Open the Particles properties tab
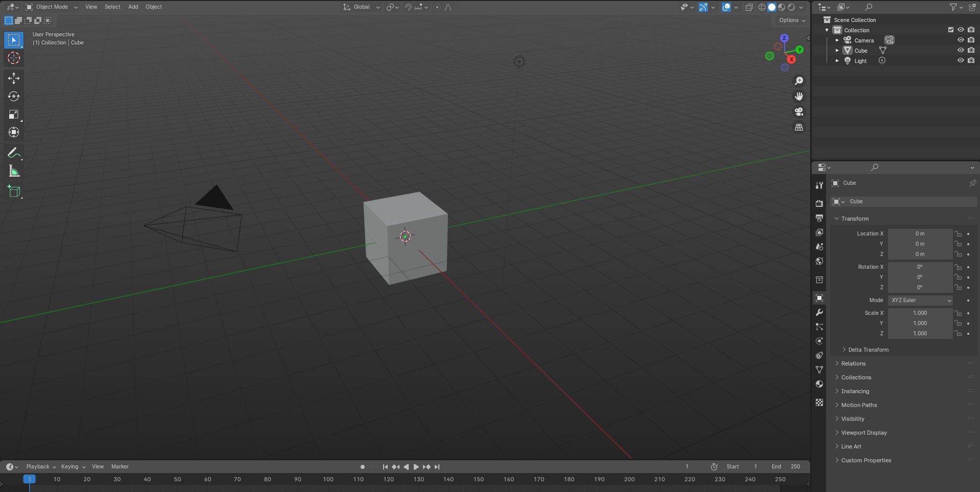Image resolution: width=980 pixels, height=492 pixels. (819, 327)
